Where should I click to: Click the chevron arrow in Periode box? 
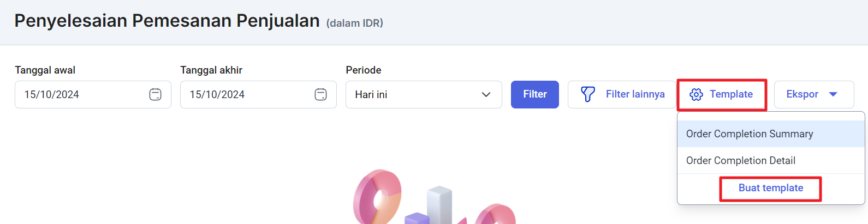click(x=486, y=94)
